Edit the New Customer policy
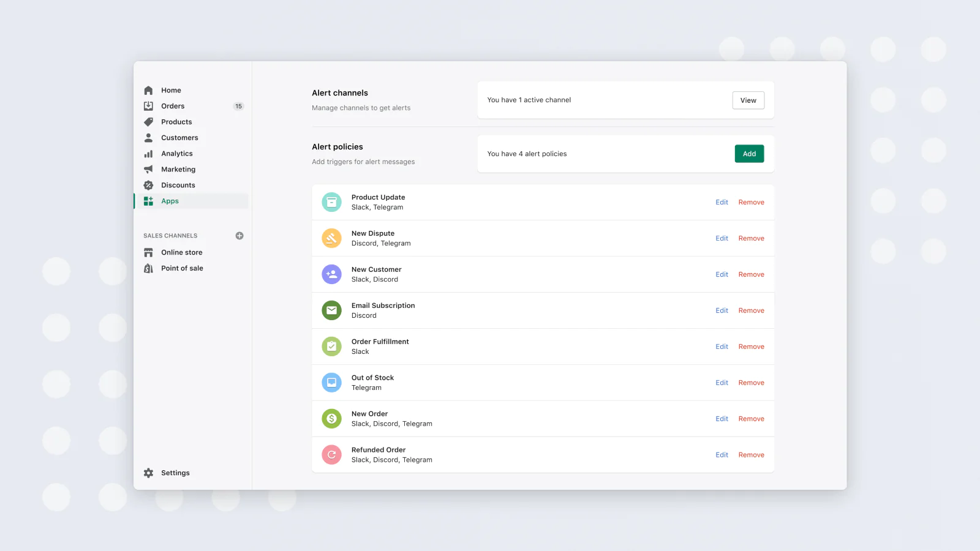Image resolution: width=980 pixels, height=551 pixels. coord(722,274)
